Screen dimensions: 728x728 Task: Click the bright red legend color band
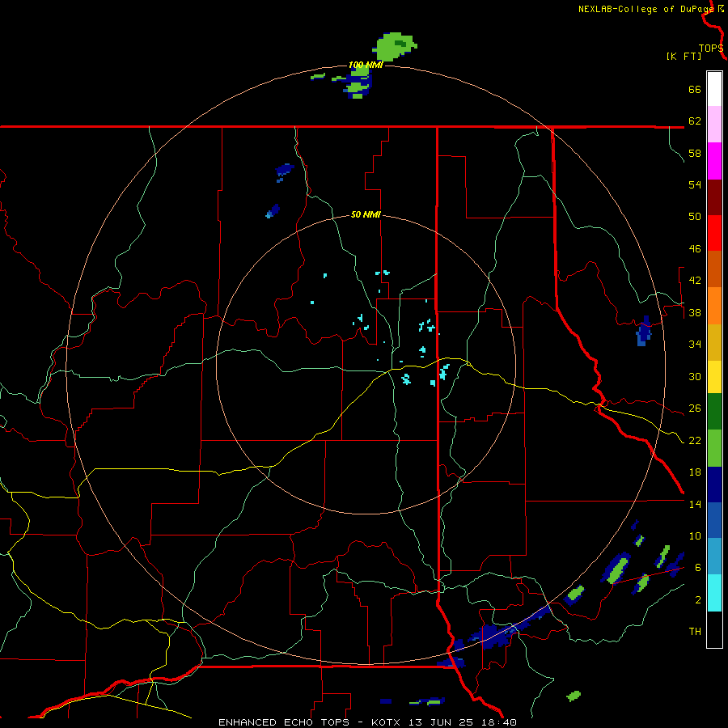[714, 233]
